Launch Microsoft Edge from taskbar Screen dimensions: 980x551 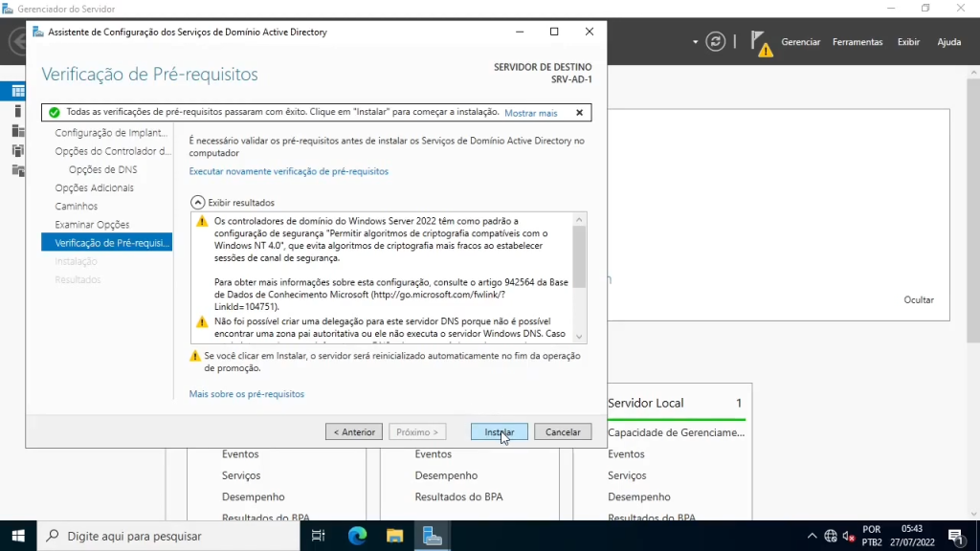[357, 536]
